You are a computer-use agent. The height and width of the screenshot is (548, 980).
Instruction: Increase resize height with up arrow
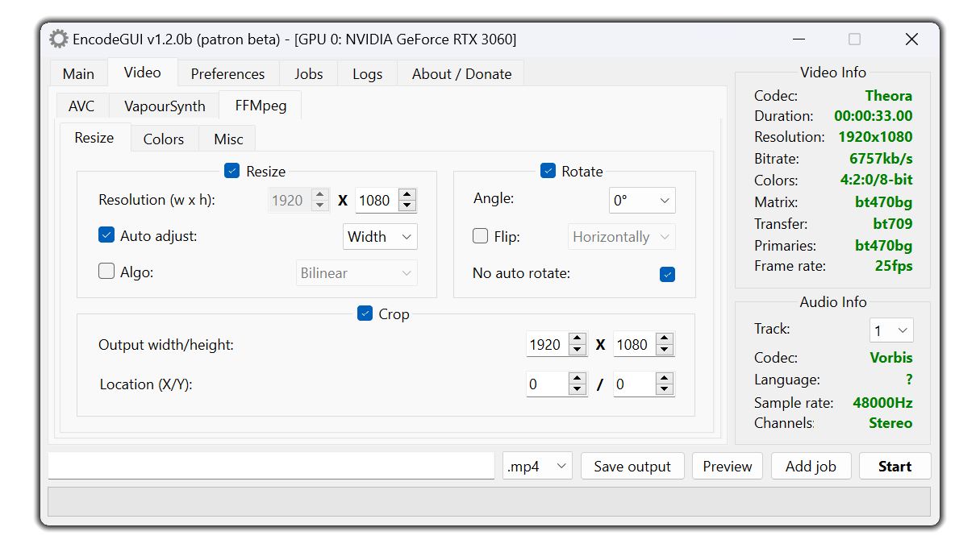click(407, 195)
